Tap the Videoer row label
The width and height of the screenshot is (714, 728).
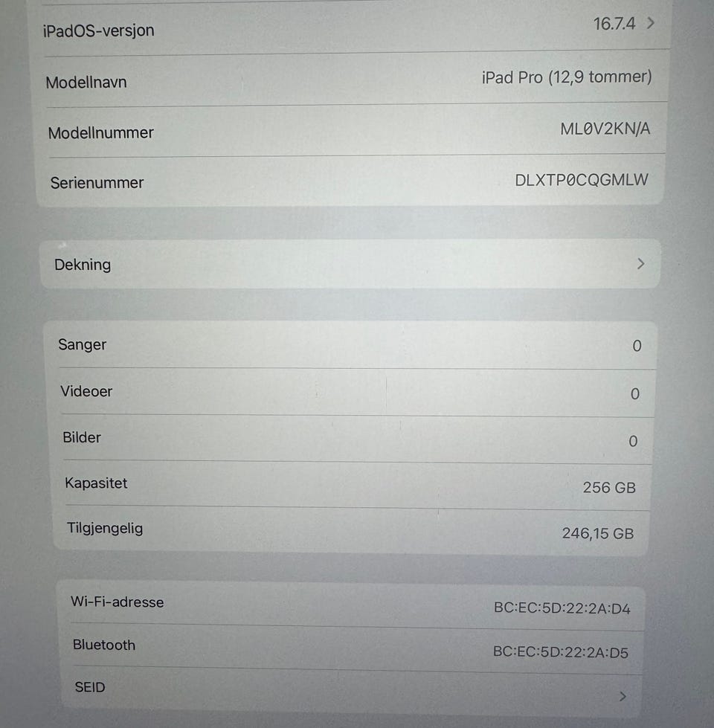[86, 391]
